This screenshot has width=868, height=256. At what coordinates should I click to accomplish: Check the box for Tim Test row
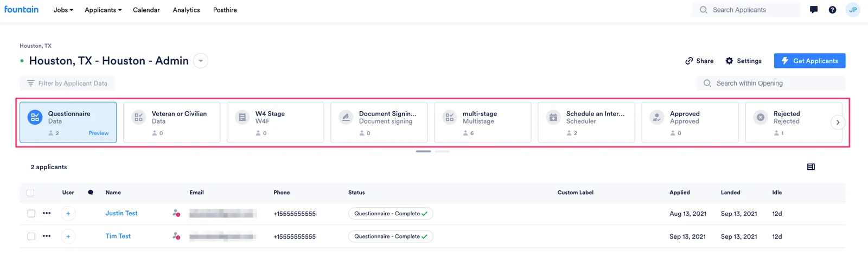click(31, 236)
